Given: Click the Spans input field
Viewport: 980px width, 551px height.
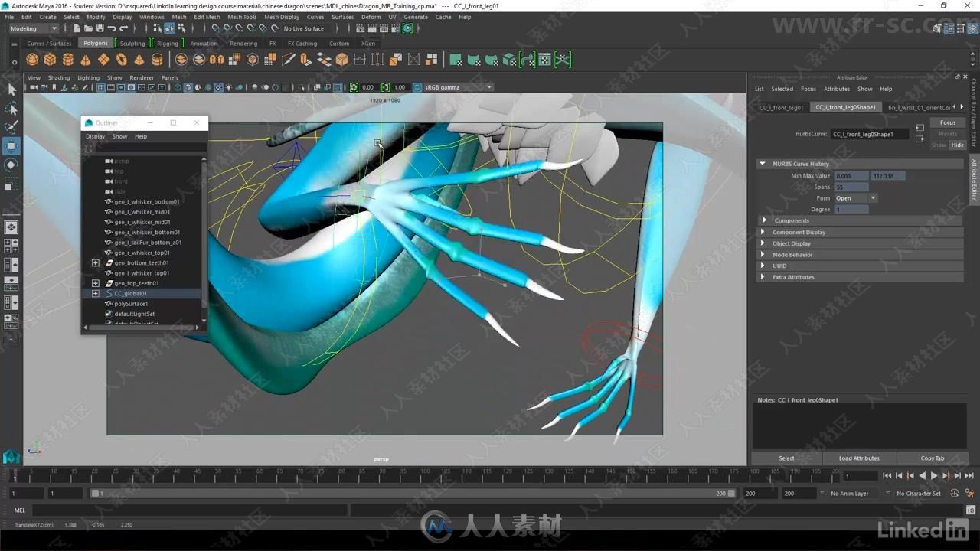Looking at the screenshot, I should [x=851, y=187].
